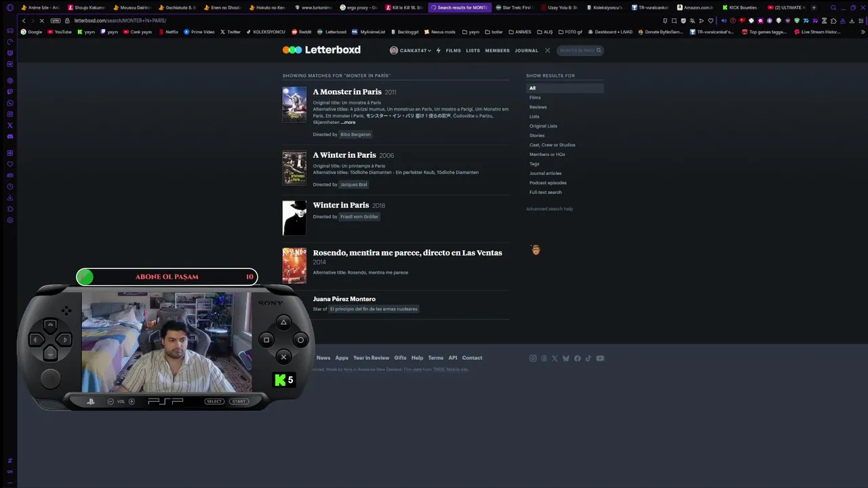Open director Jacques Bral link

pos(353,184)
